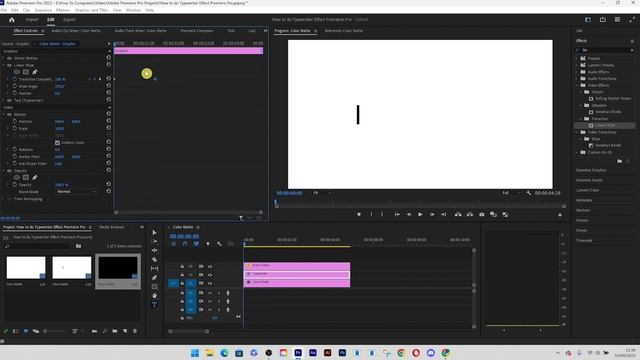Toggle animation stopwatch for Scale

[x=15, y=128]
